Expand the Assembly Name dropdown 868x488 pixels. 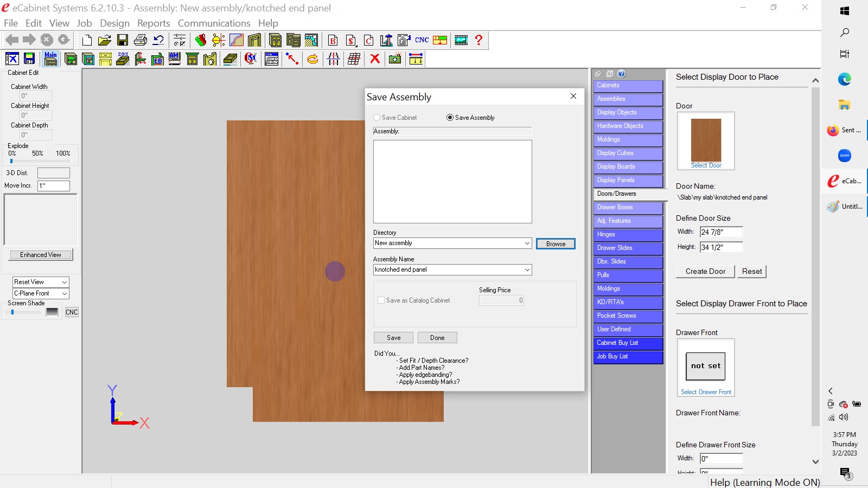pyautogui.click(x=527, y=270)
